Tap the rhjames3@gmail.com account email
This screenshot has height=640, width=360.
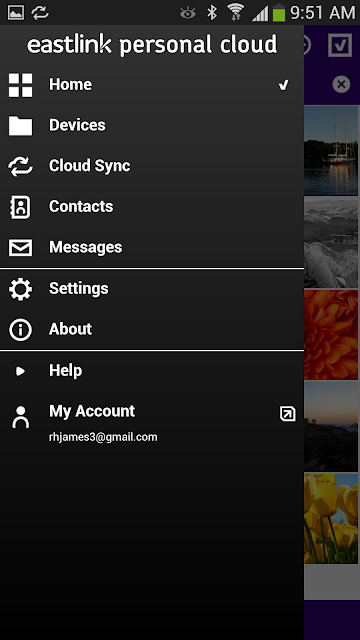click(x=103, y=437)
